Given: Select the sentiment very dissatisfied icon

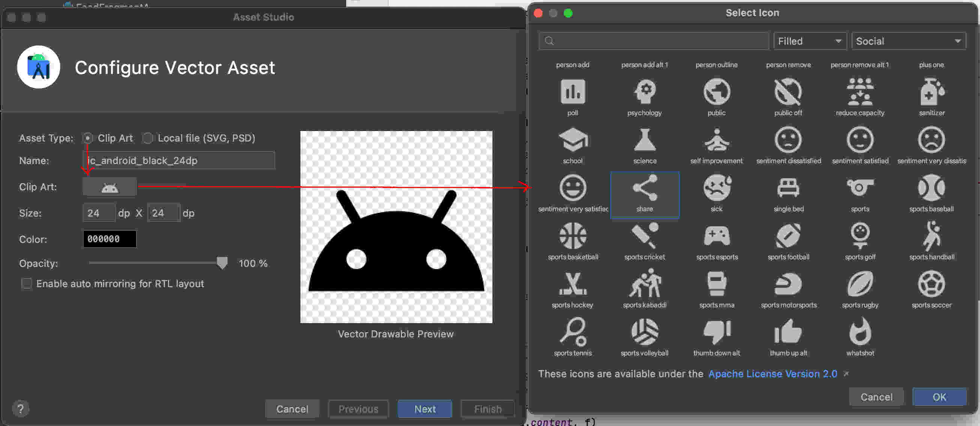Looking at the screenshot, I should pos(931,140).
